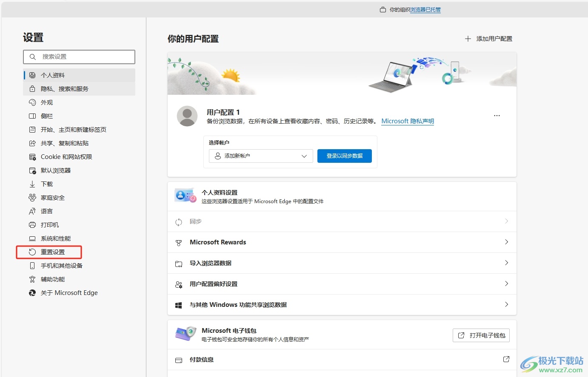The width and height of the screenshot is (588, 377).
Task: Click the people-gear icon in 用户配置偏好设置 row
Action: tap(179, 284)
